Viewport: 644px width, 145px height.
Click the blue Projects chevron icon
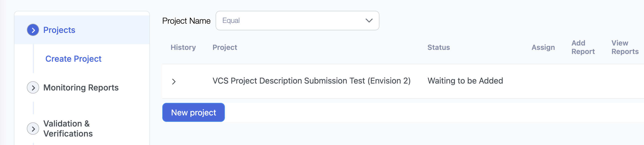tap(33, 30)
